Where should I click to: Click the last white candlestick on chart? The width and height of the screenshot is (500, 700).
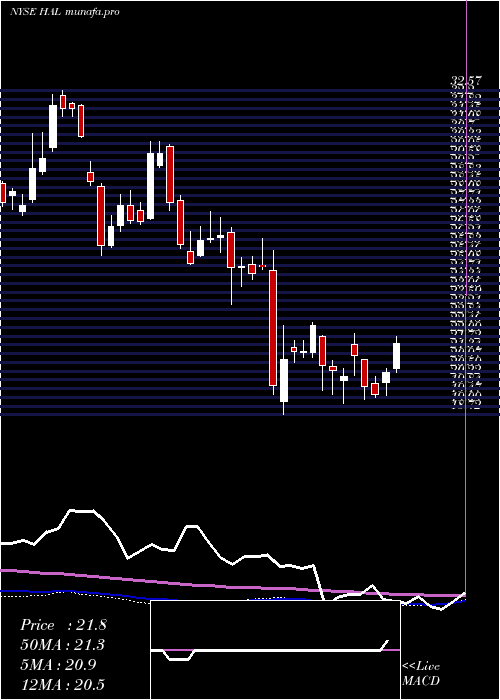(396, 356)
